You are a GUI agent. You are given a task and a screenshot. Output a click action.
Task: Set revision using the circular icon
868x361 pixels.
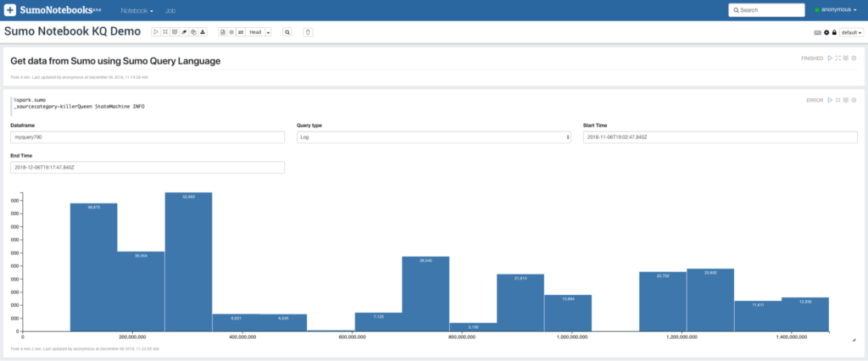(231, 32)
